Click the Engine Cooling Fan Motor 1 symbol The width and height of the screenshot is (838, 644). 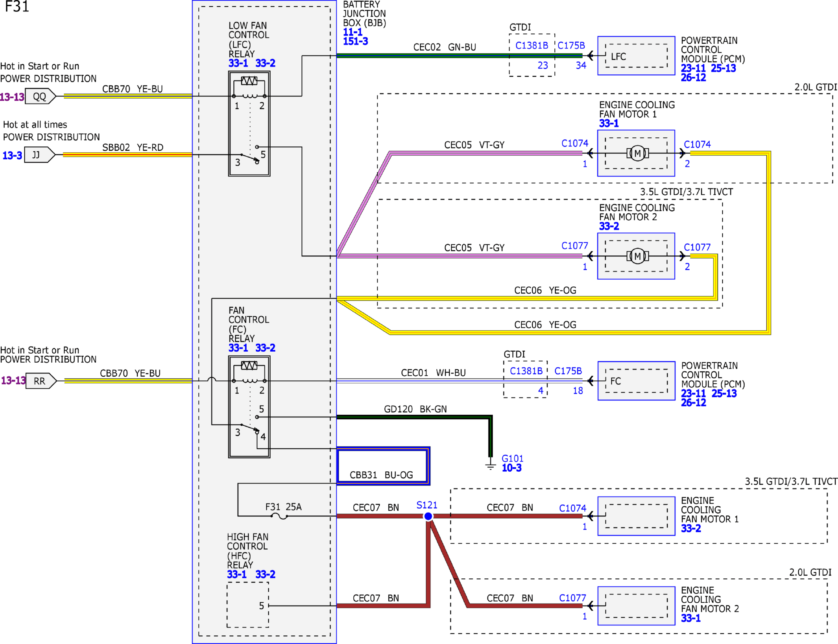637,153
